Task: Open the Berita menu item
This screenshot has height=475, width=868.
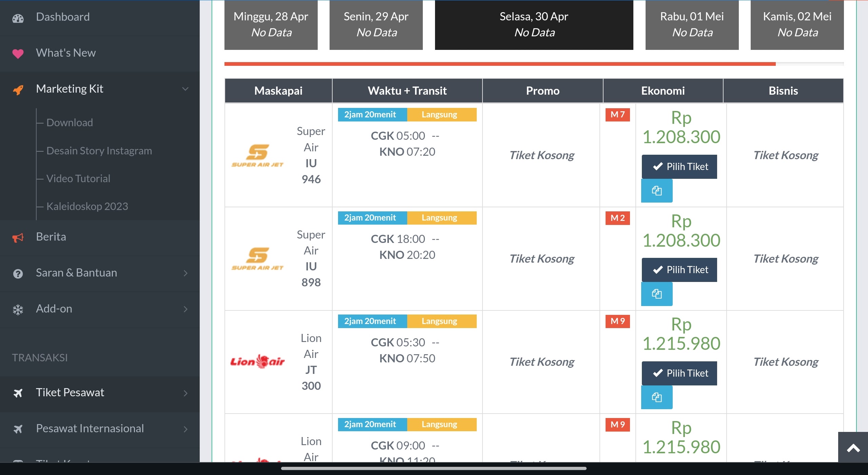Action: [x=100, y=237]
